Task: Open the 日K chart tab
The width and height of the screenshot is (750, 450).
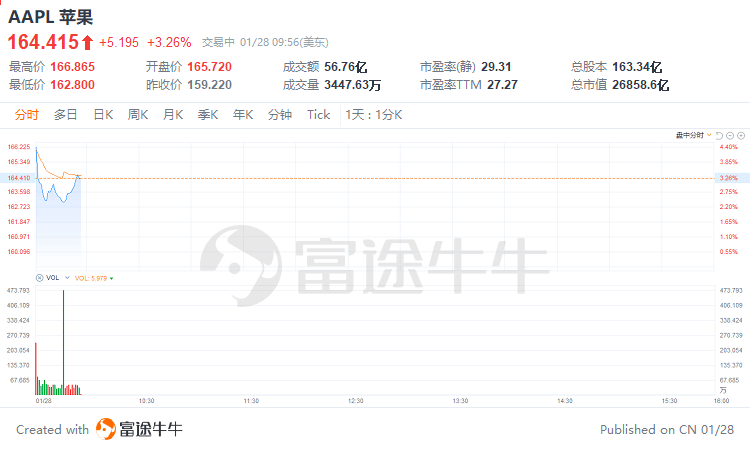Action: [x=103, y=115]
